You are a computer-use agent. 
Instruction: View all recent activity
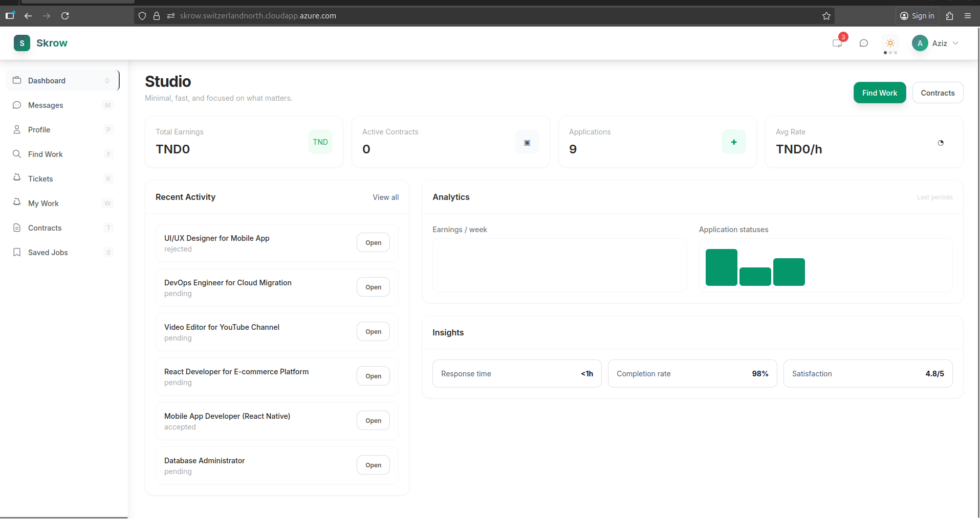[x=385, y=197]
